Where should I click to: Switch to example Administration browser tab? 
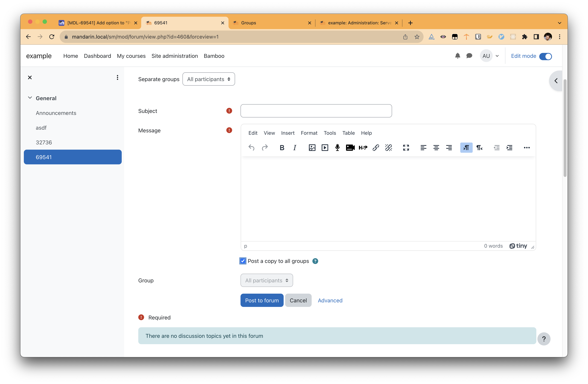pyautogui.click(x=359, y=23)
